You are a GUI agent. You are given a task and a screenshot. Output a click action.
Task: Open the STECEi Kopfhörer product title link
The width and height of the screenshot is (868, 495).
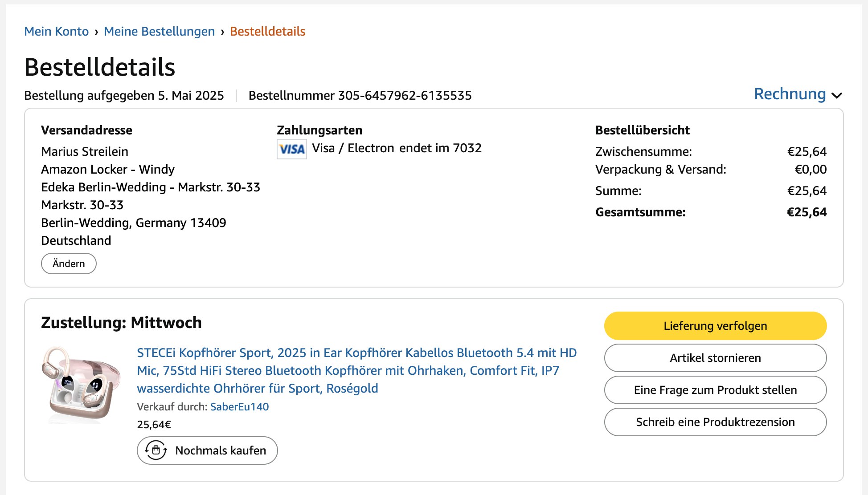(356, 370)
